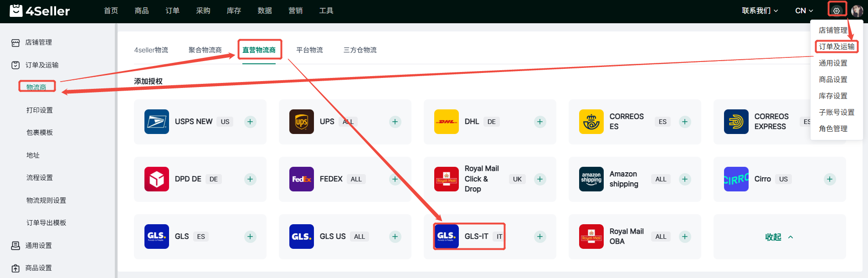This screenshot has height=278, width=868.
Task: Select the FEDEX carrier logo
Action: [x=302, y=179]
